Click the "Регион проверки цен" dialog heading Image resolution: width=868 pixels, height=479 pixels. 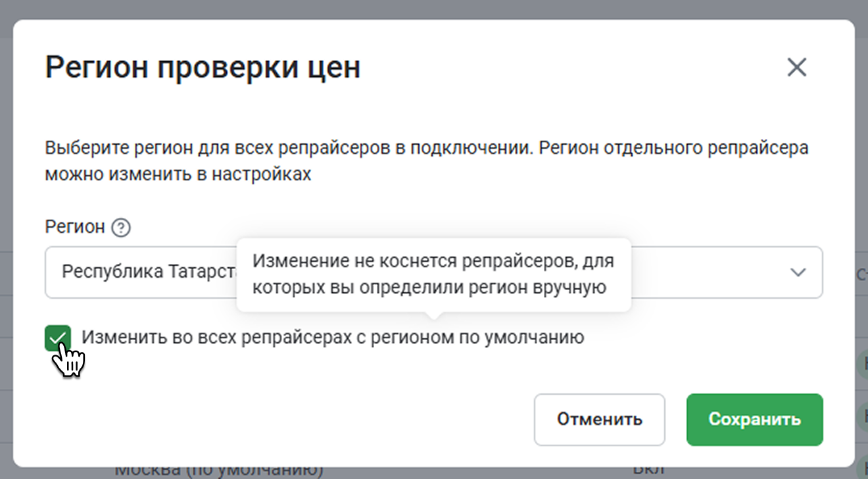(x=203, y=68)
